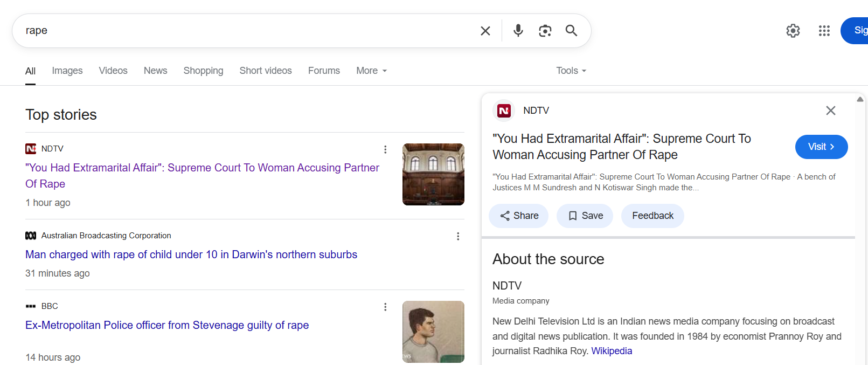Screen dimensions: 868x365
Task: Open the settings gear icon
Action: pos(793,31)
